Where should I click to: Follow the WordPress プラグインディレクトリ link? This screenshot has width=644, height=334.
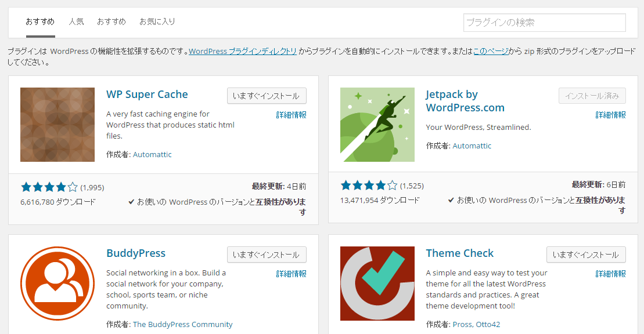[243, 51]
